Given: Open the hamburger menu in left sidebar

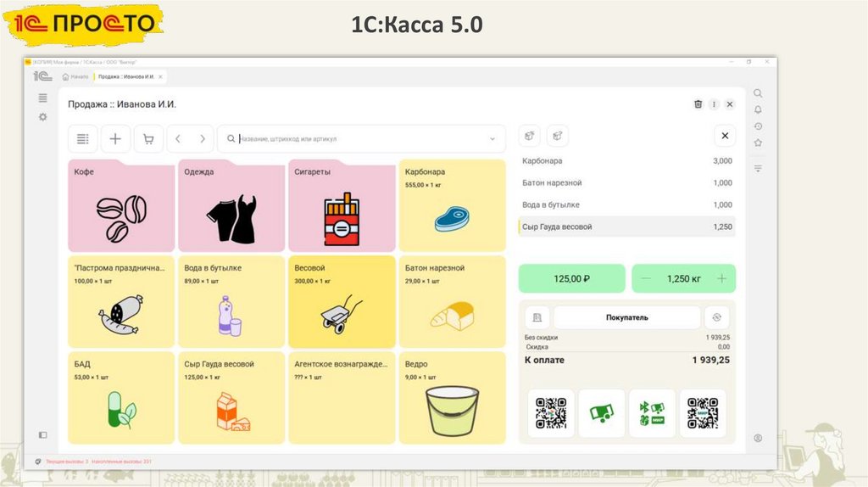Looking at the screenshot, I should (42, 98).
